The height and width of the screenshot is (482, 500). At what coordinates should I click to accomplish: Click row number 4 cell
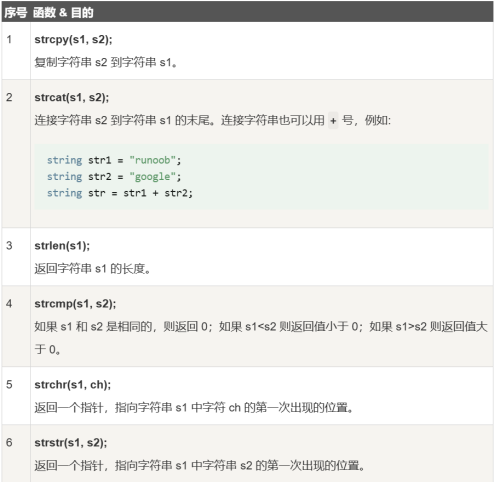point(16,326)
